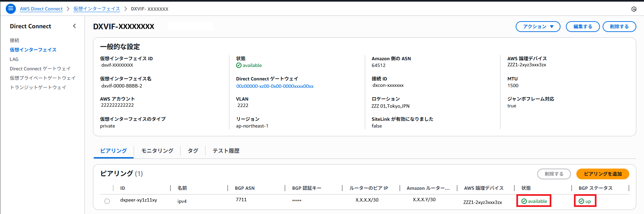The image size is (644, 214).
Task: Open Direct Connect gateway ID link
Action: (275, 86)
